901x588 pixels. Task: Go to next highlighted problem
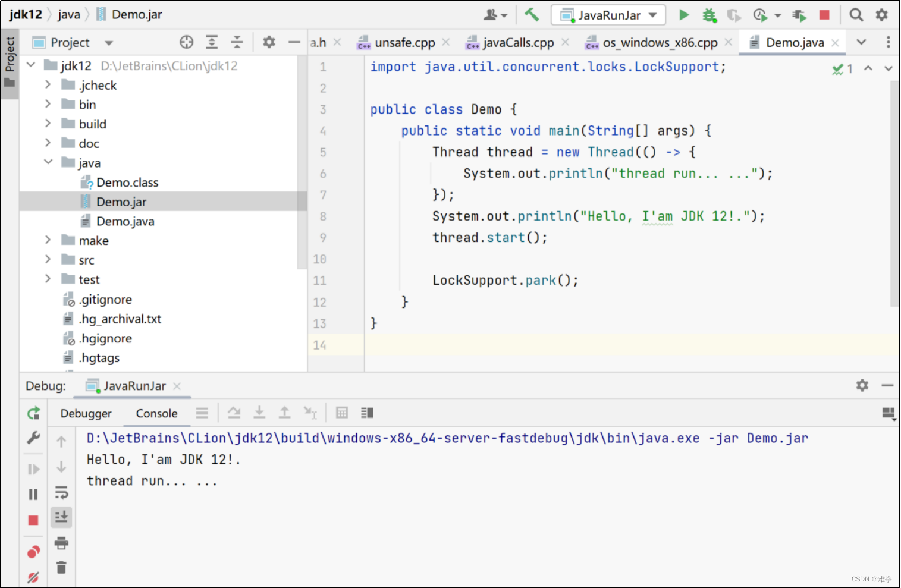click(x=889, y=68)
